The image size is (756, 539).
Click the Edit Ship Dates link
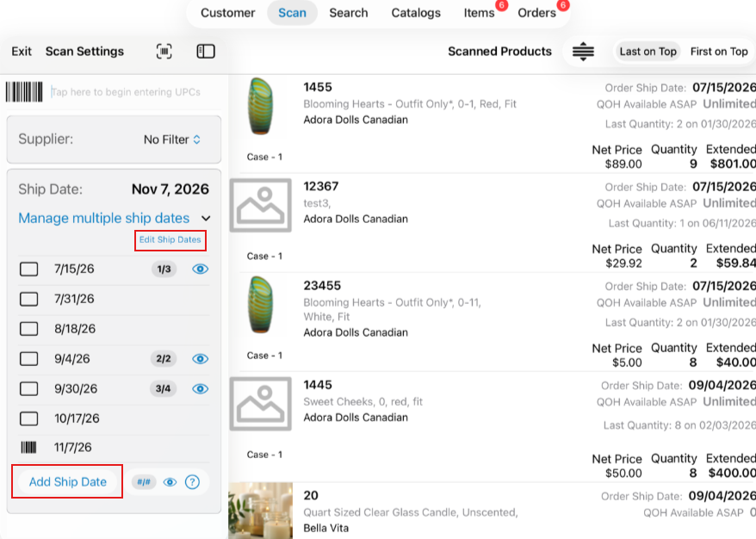pyautogui.click(x=170, y=239)
